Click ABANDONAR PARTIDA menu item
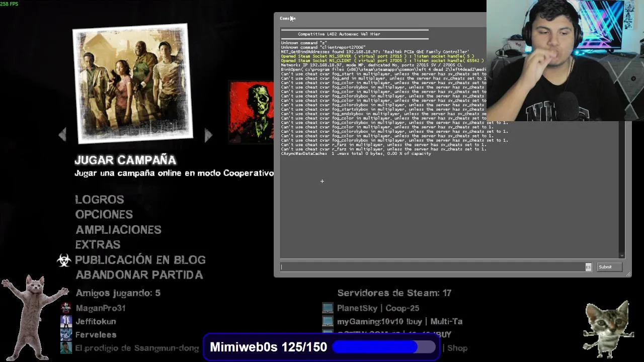Image resolution: width=644 pixels, height=362 pixels. 139,275
